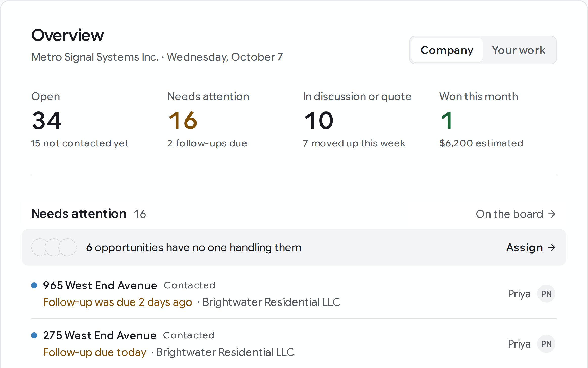The width and height of the screenshot is (588, 368).
Task: Click 'Metro Signal Systems Inc.' subtitle
Action: (95, 57)
